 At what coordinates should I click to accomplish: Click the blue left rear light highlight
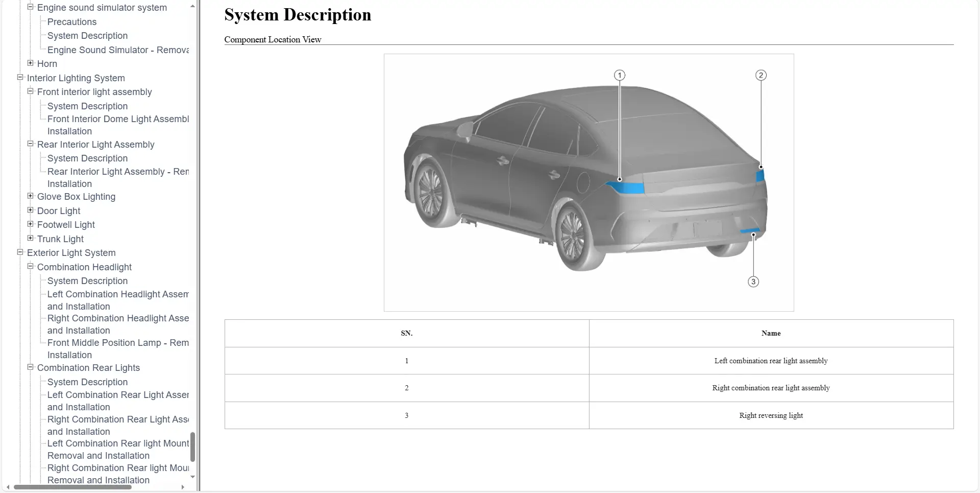626,187
